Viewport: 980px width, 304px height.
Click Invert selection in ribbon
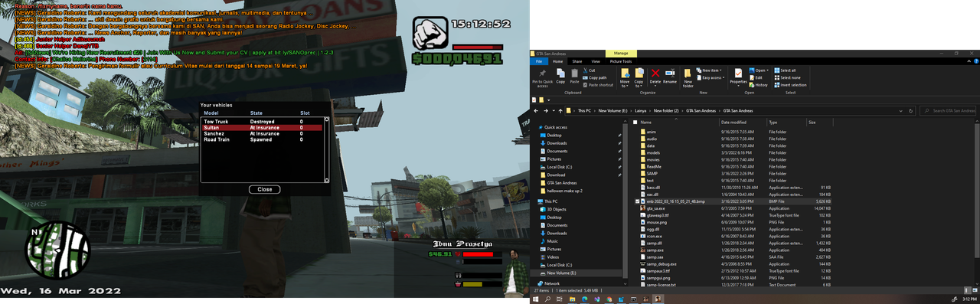(791, 85)
